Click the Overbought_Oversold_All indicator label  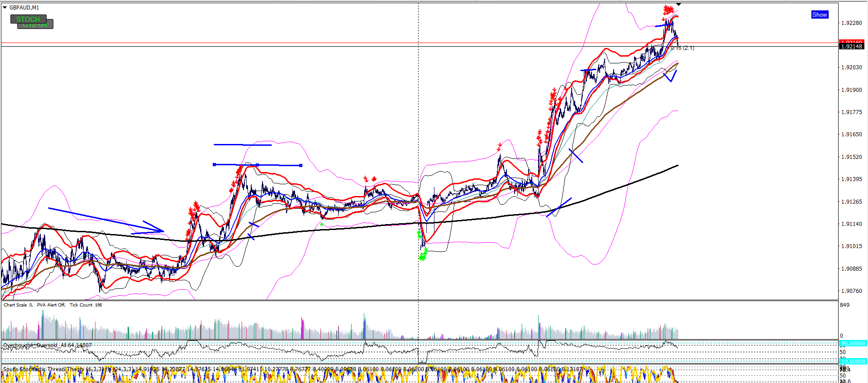tap(48, 345)
